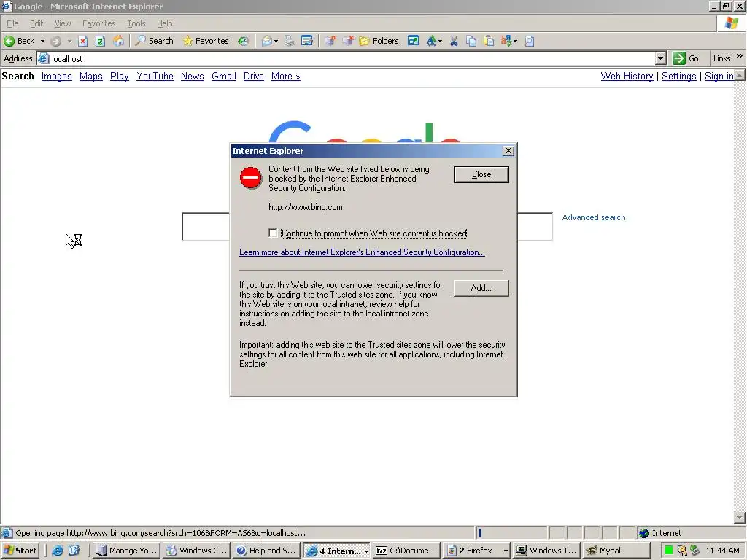Click the Forward navigation arrow icon

pyautogui.click(x=55, y=41)
